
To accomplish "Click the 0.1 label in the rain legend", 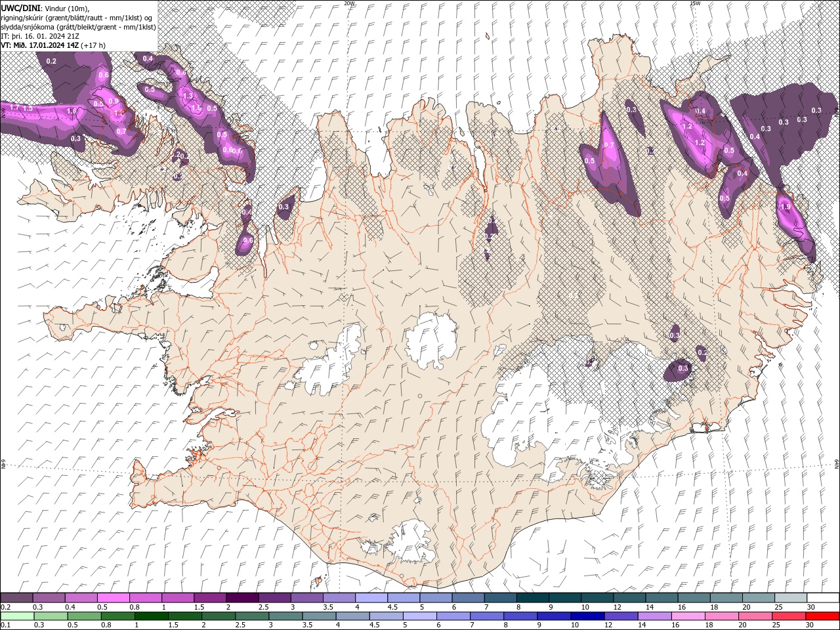I will pos(5,625).
